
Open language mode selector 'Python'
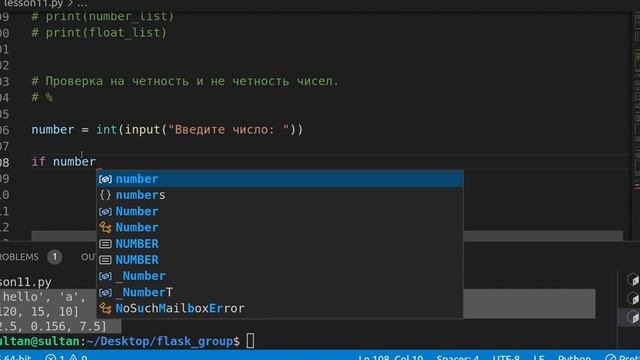click(x=574, y=358)
